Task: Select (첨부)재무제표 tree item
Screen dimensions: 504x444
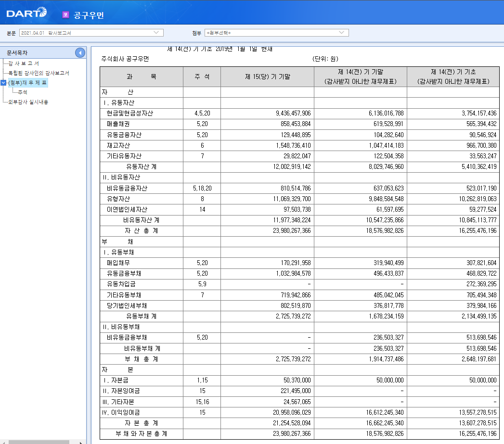Action: 27,83
